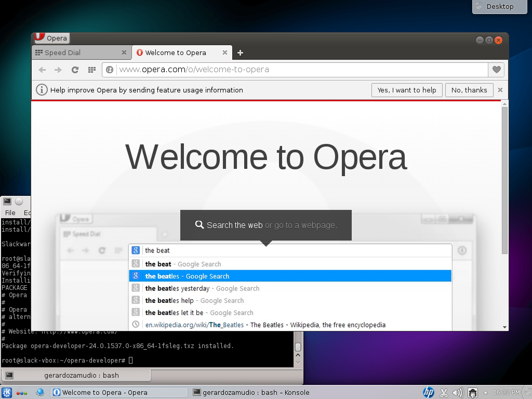Open Klipper via the scissors tray icon
This screenshot has width=532, height=399.
(444, 392)
